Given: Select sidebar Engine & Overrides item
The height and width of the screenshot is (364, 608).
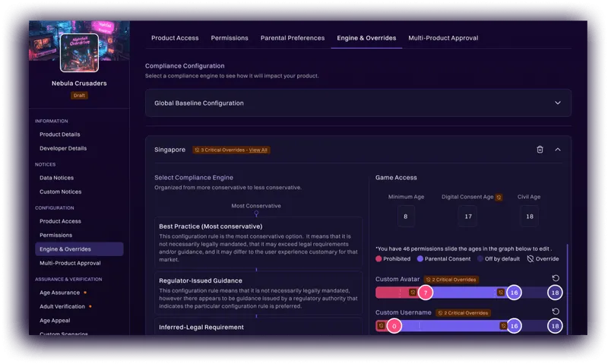Looking at the screenshot, I should click(x=79, y=249).
